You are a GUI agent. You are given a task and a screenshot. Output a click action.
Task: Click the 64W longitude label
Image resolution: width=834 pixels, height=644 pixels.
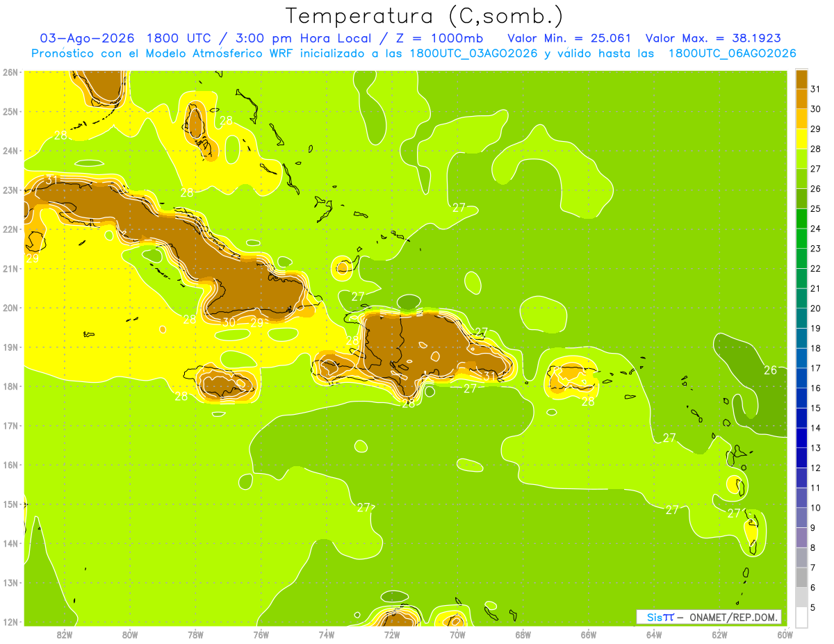point(654,634)
